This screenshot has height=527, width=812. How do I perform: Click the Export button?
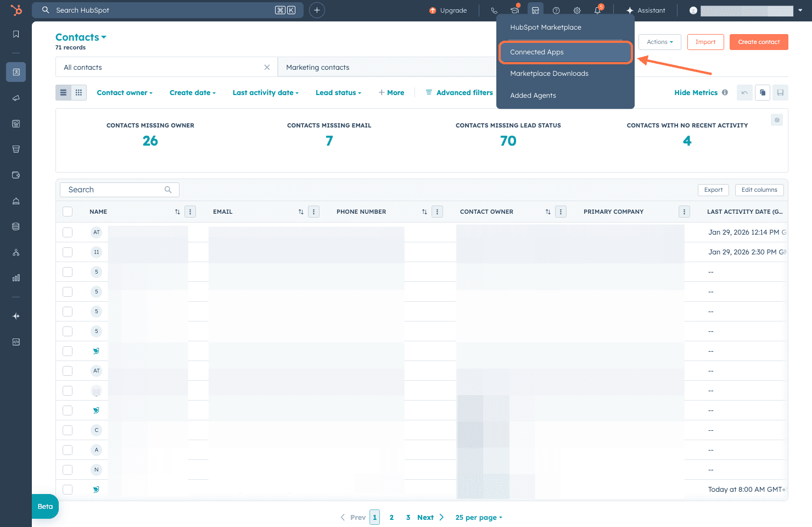tap(713, 190)
